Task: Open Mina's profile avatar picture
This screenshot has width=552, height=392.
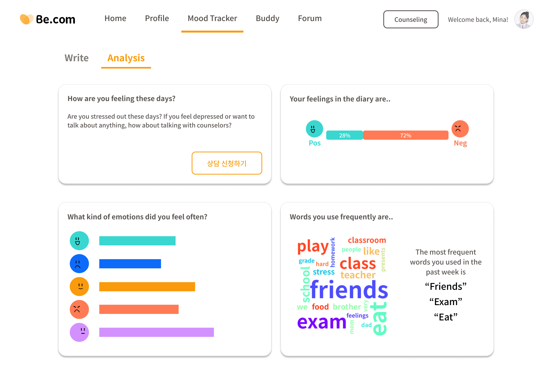Action: [x=523, y=19]
